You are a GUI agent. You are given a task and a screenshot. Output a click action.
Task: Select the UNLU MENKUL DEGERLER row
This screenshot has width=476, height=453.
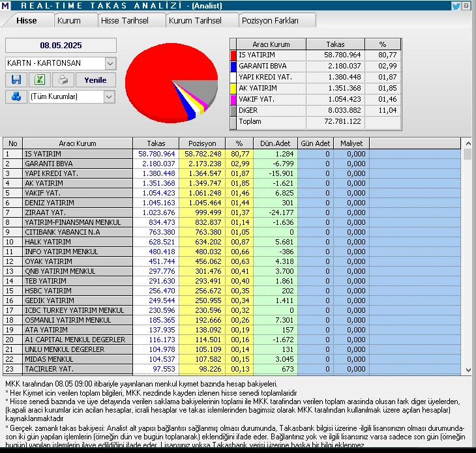pyautogui.click(x=232, y=349)
